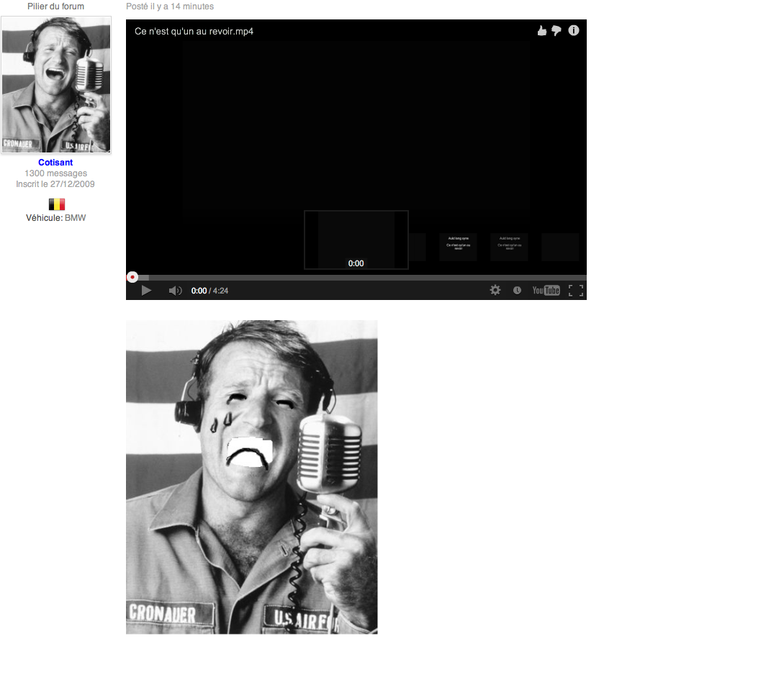
Task: Click the 'Véhicule: BMW' text
Action: pyautogui.click(x=55, y=218)
